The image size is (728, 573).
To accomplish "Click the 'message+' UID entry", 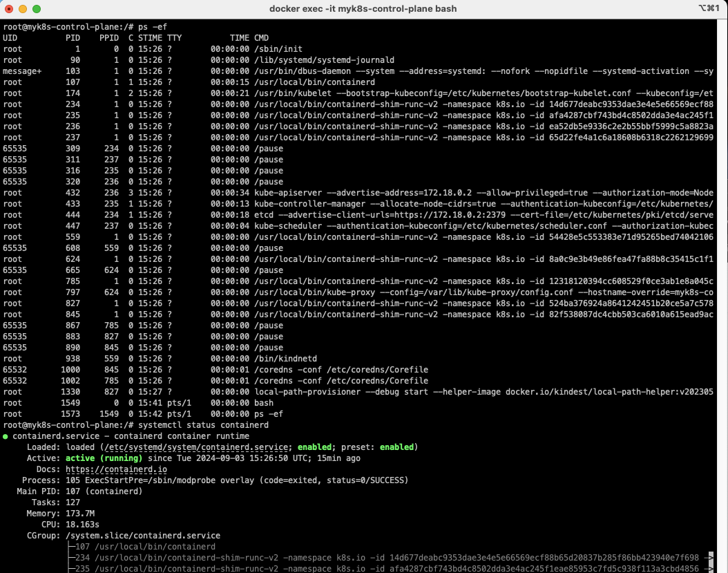I will 22,71.
